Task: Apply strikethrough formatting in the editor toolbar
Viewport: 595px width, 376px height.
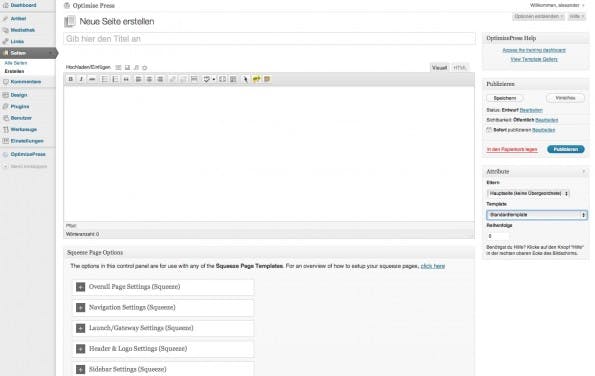Action: (x=92, y=79)
